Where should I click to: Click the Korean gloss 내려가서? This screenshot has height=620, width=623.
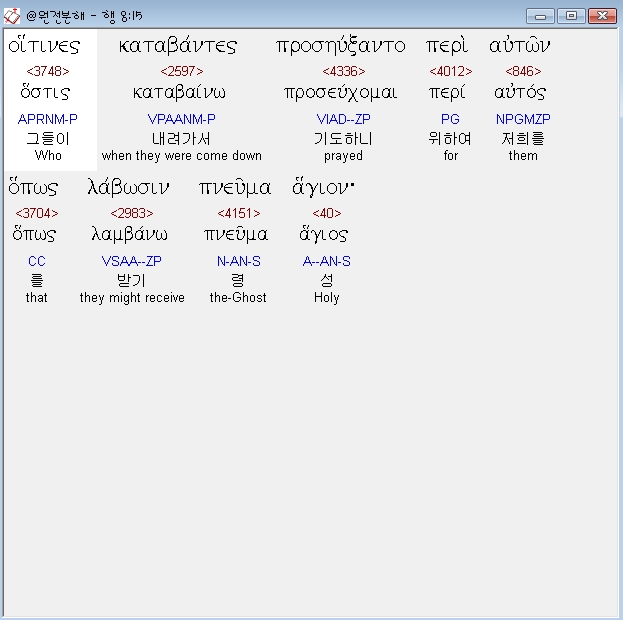(x=182, y=139)
